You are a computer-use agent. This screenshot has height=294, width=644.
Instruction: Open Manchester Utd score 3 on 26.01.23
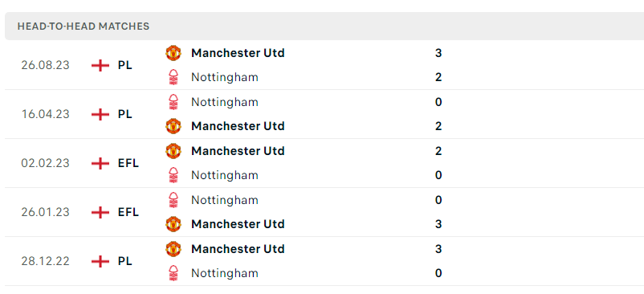[x=438, y=224]
